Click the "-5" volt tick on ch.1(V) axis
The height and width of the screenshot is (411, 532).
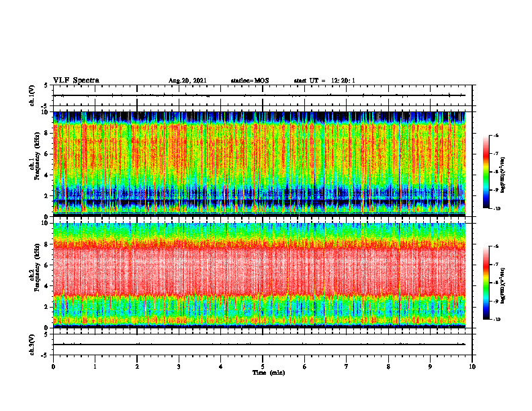pyautogui.click(x=44, y=106)
